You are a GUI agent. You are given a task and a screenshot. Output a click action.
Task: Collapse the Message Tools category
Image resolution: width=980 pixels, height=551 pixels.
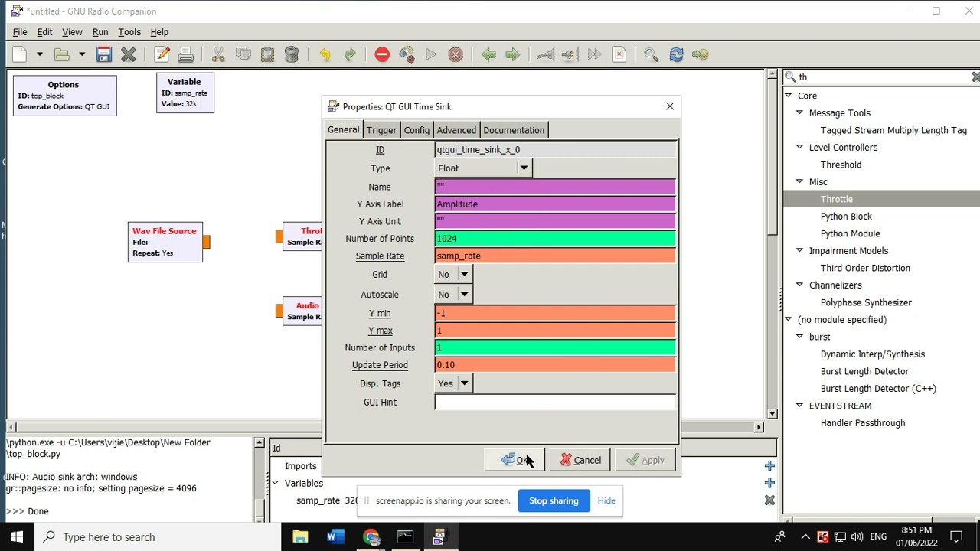point(799,113)
